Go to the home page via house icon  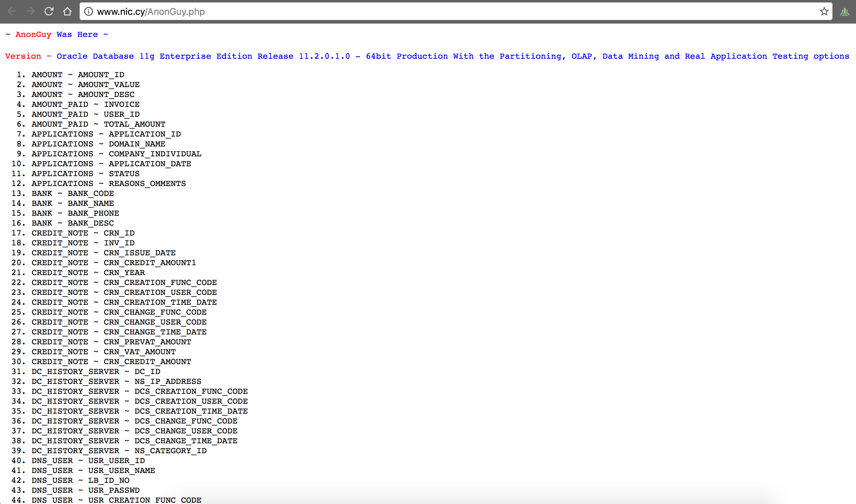coord(67,12)
